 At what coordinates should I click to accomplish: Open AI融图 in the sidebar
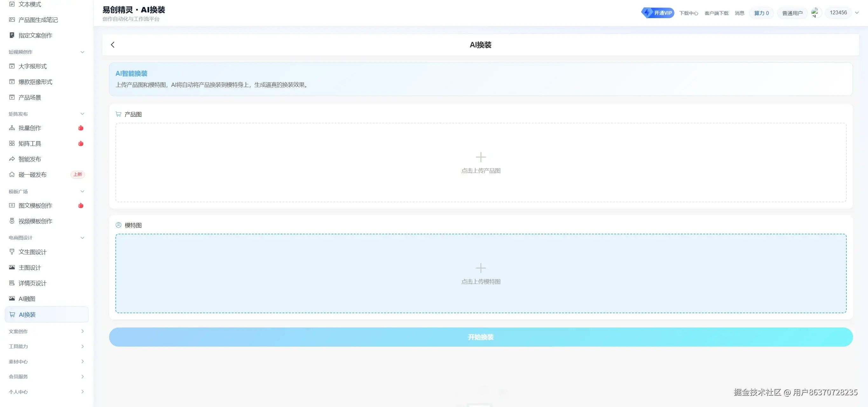pos(27,299)
